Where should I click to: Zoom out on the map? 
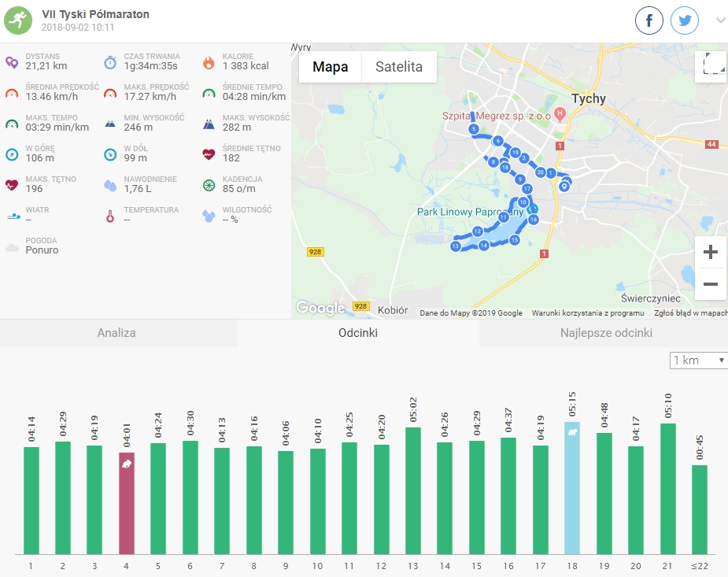click(x=711, y=283)
